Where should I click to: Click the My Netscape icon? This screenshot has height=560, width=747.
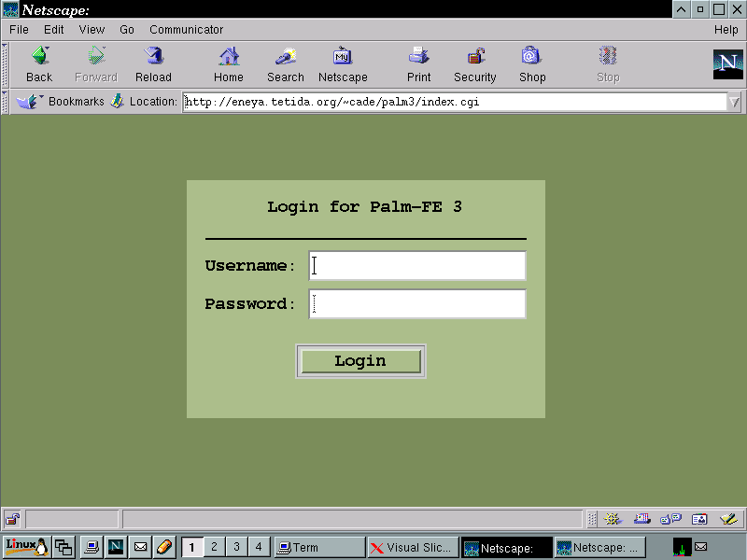click(343, 64)
